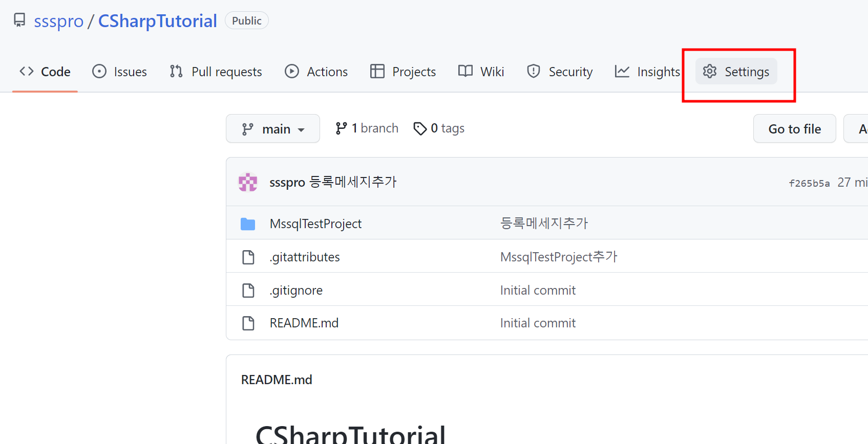Click the Settings gear icon

click(x=710, y=71)
